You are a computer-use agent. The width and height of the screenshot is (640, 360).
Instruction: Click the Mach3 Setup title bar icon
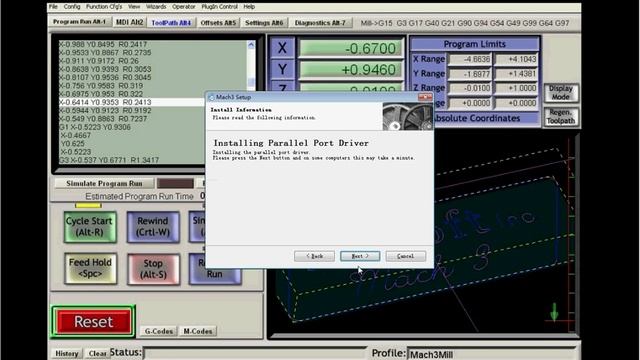coord(211,97)
